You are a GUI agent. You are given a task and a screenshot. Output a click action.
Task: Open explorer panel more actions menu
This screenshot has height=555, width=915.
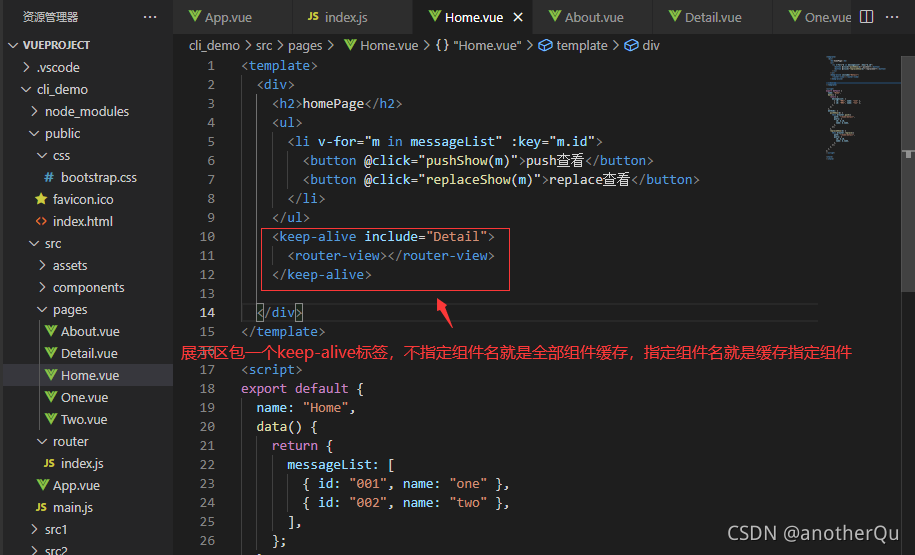point(150,17)
